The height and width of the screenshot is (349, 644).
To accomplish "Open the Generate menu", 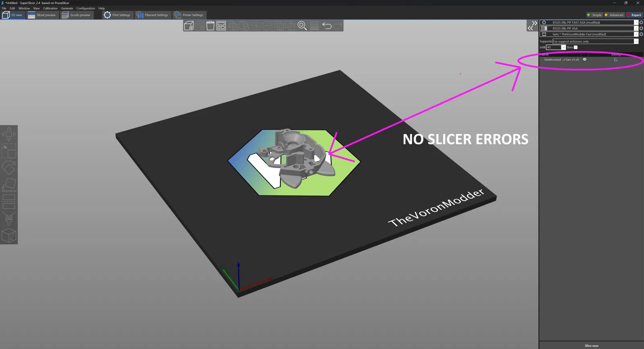I will click(x=67, y=8).
